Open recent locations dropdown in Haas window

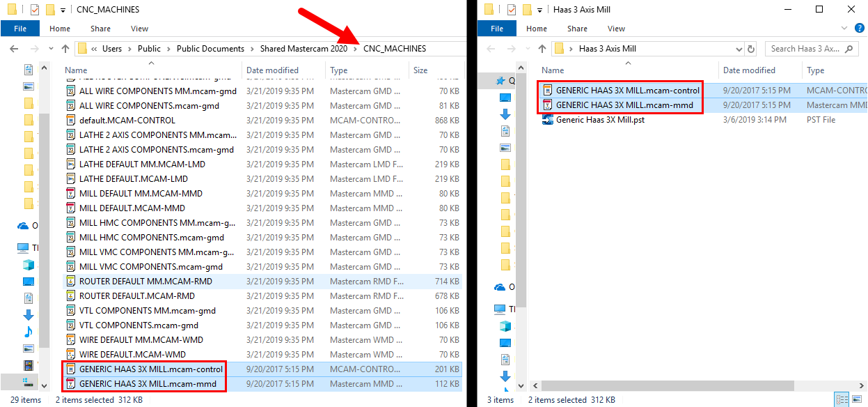(526, 49)
